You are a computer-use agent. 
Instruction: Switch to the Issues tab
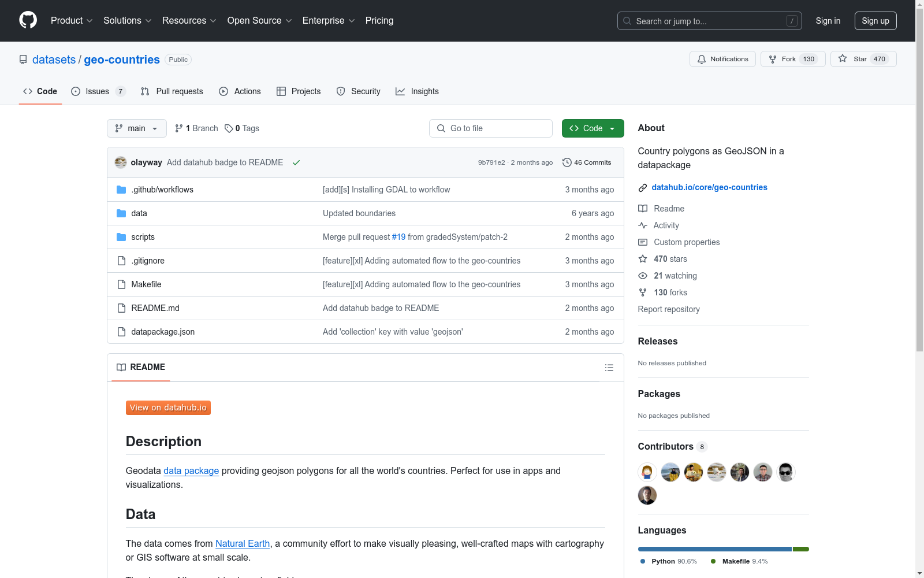point(98,91)
